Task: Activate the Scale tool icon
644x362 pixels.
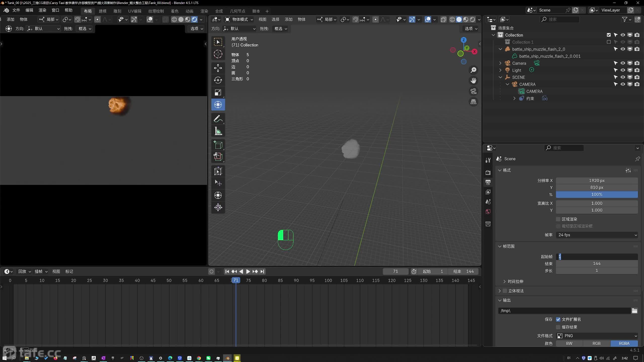Action: (x=218, y=93)
